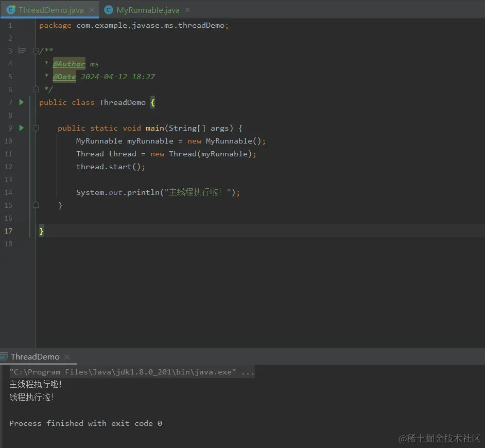Viewport: 485px width, 448px height.
Task: Click the String[] args parameter on line 9
Action: click(x=199, y=128)
